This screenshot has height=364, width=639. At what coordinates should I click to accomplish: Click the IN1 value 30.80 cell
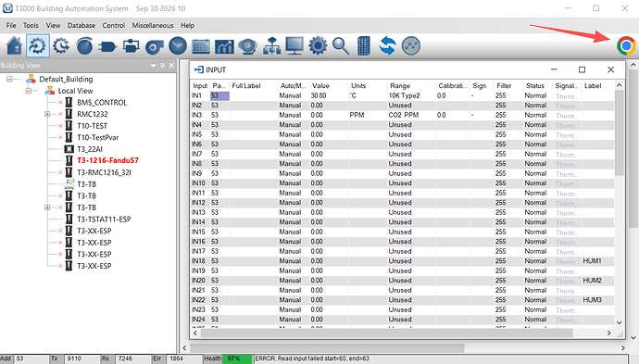coord(328,95)
